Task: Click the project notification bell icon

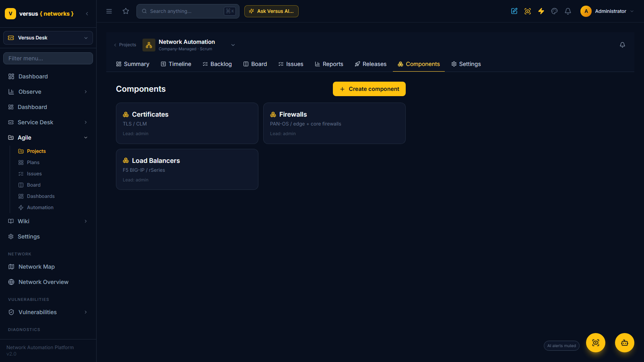Action: [622, 45]
